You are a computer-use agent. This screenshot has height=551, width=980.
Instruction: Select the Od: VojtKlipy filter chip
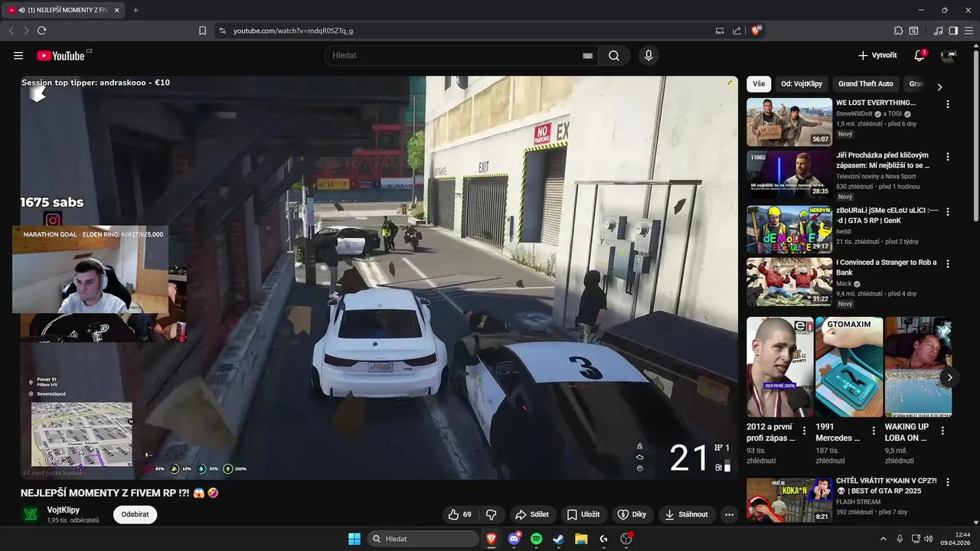point(802,84)
